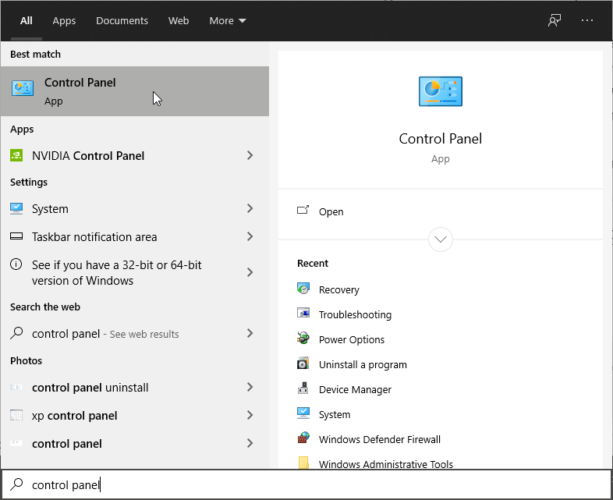Viewport: 613px width, 500px height.
Task: Open the More filter dropdown
Action: point(228,20)
